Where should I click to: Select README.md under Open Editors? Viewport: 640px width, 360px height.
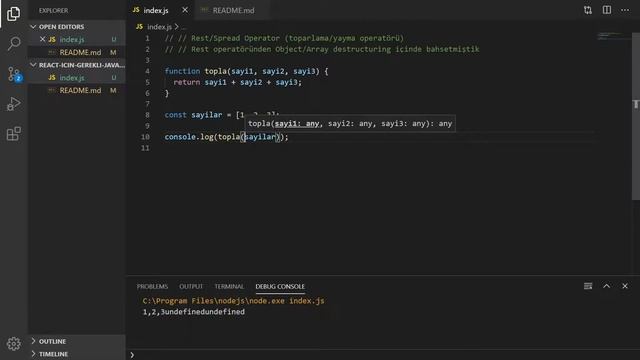(x=77, y=52)
